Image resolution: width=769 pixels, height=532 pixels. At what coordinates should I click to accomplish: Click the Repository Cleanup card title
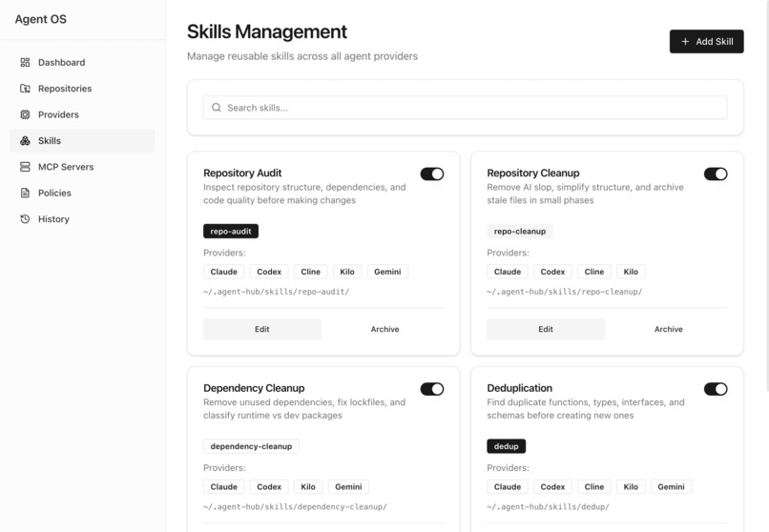click(x=533, y=173)
